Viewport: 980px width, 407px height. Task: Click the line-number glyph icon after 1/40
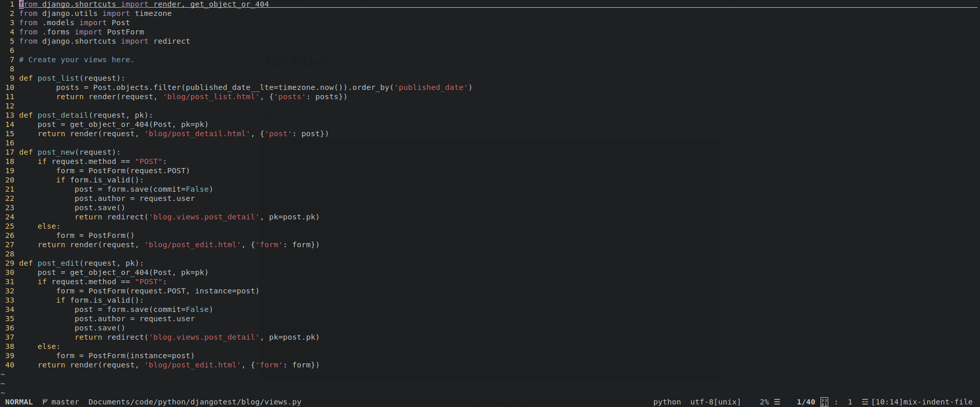824,402
